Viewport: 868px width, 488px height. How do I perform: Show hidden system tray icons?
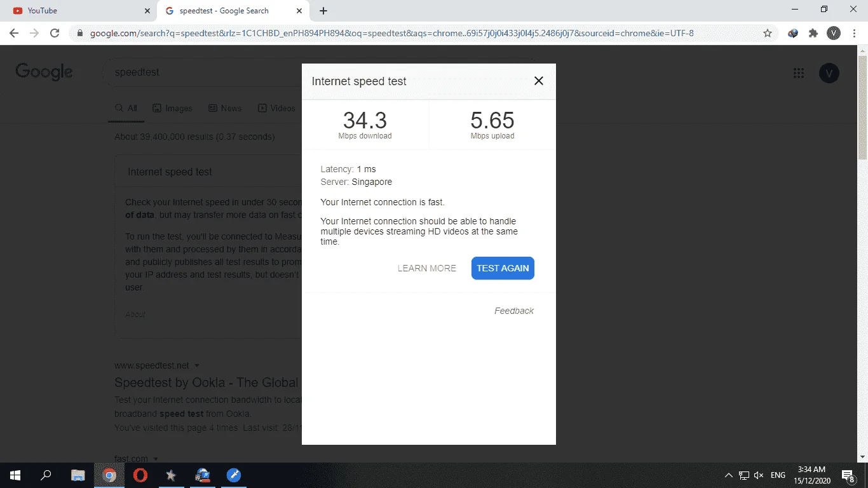click(x=729, y=475)
